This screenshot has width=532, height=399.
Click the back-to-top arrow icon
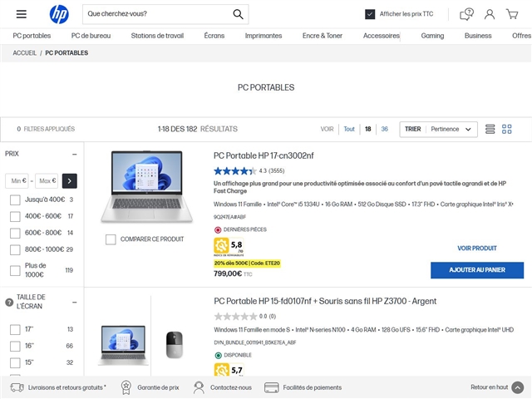pos(518,387)
